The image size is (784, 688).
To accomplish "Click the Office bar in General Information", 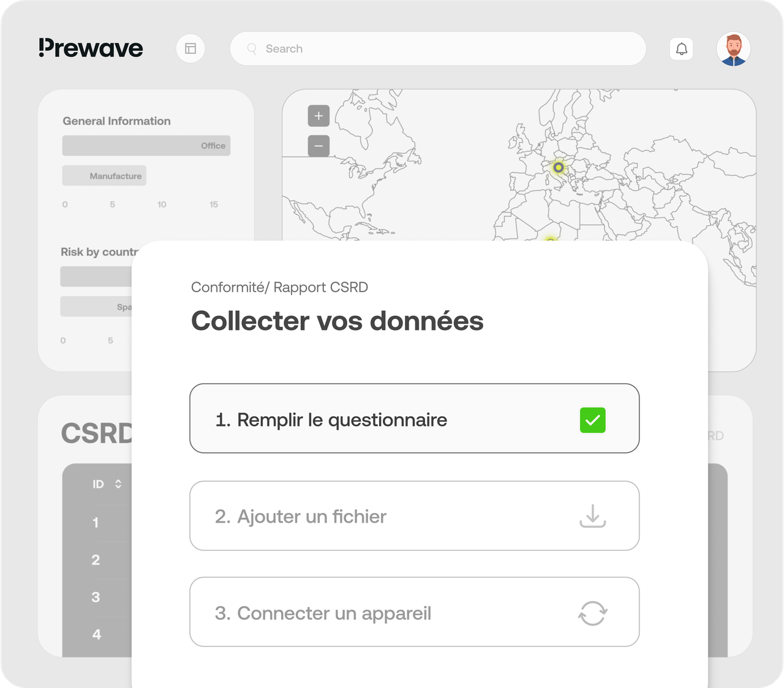I will pos(146,146).
